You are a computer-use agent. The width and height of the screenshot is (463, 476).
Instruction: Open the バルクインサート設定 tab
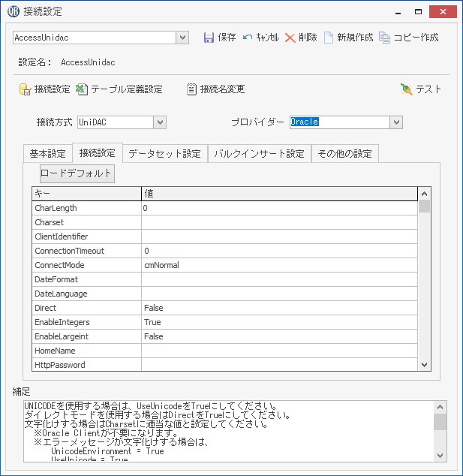coord(260,154)
